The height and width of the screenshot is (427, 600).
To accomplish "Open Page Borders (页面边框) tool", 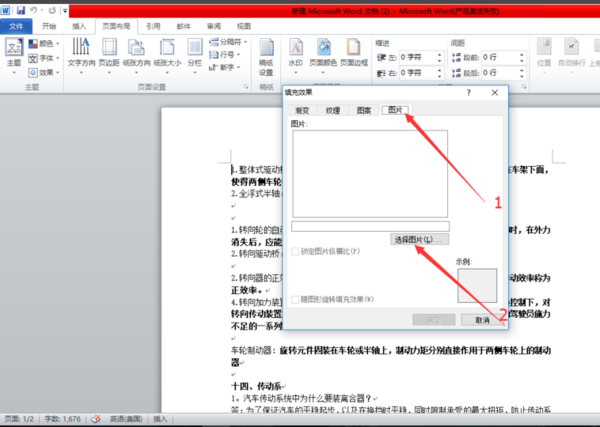I will click(354, 54).
